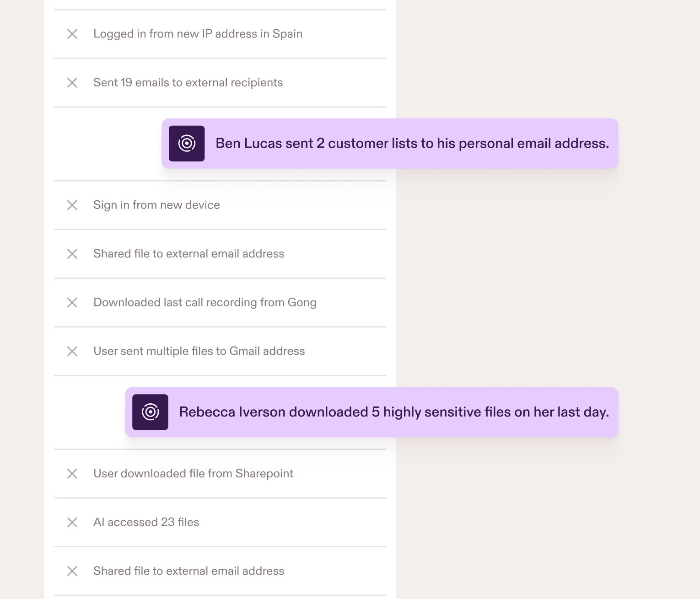
Task: Dismiss the first "Shared file to external email address" alert
Action: 72,254
